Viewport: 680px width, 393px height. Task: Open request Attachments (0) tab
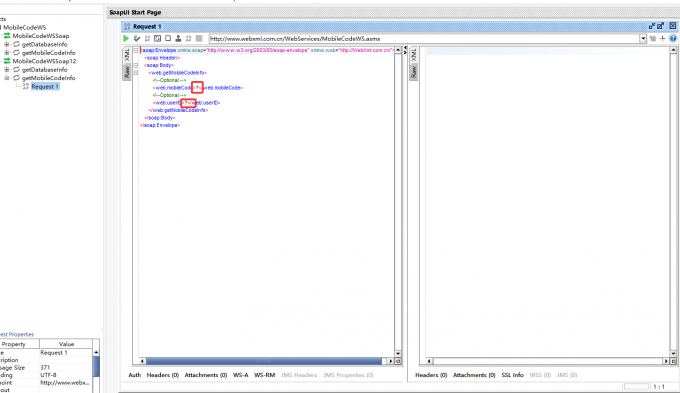206,375
